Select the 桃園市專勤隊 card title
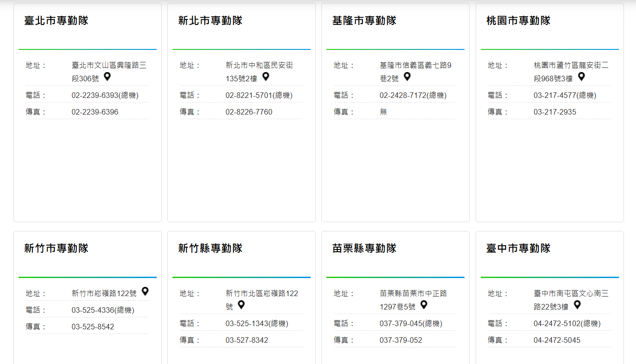This screenshot has height=364, width=636. (x=518, y=21)
